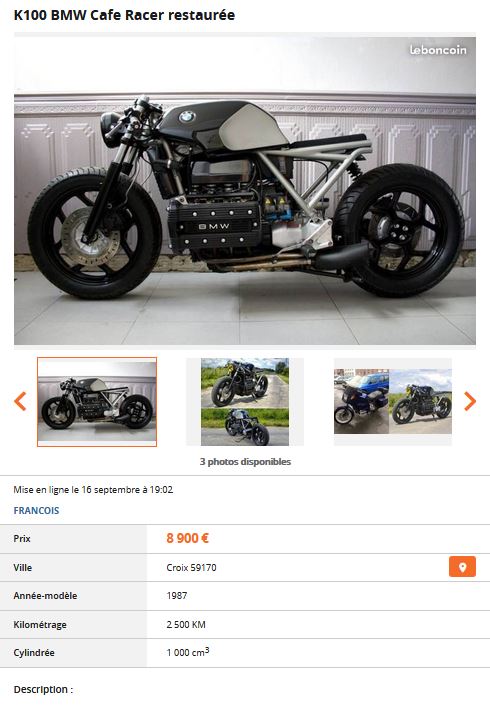This screenshot has height=714, width=490.
Task: Click the Cylindrée value 1 000 cm3
Action: click(188, 652)
